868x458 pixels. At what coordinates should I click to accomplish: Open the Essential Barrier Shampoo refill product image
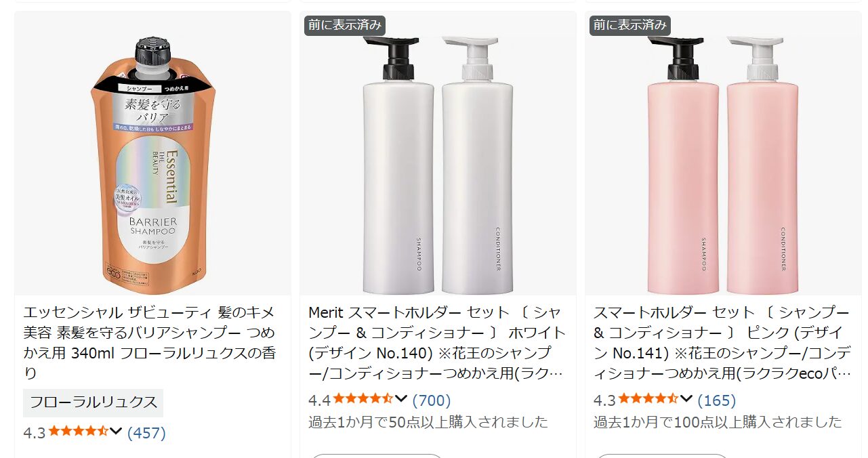point(152,153)
